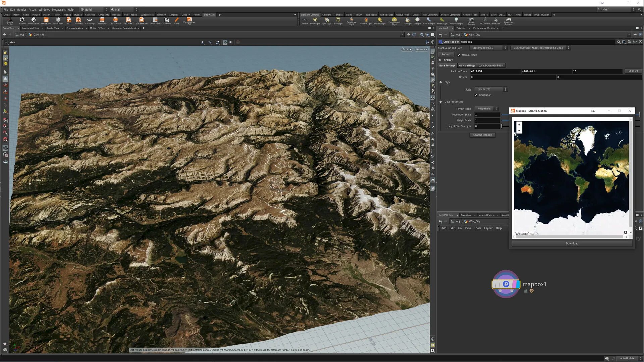The image size is (644, 362).
Task: Open the Terrain Mode HeightField dropdown
Action: coord(486,109)
